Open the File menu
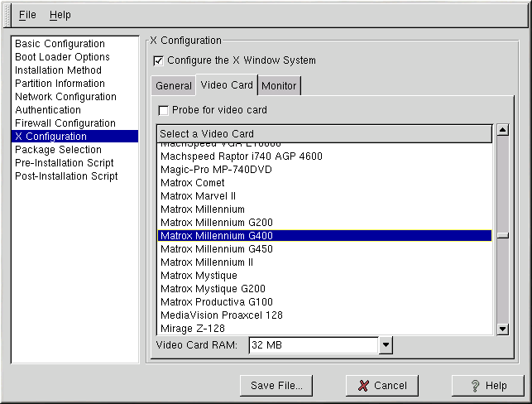The width and height of the screenshot is (532, 404). pyautogui.click(x=27, y=15)
